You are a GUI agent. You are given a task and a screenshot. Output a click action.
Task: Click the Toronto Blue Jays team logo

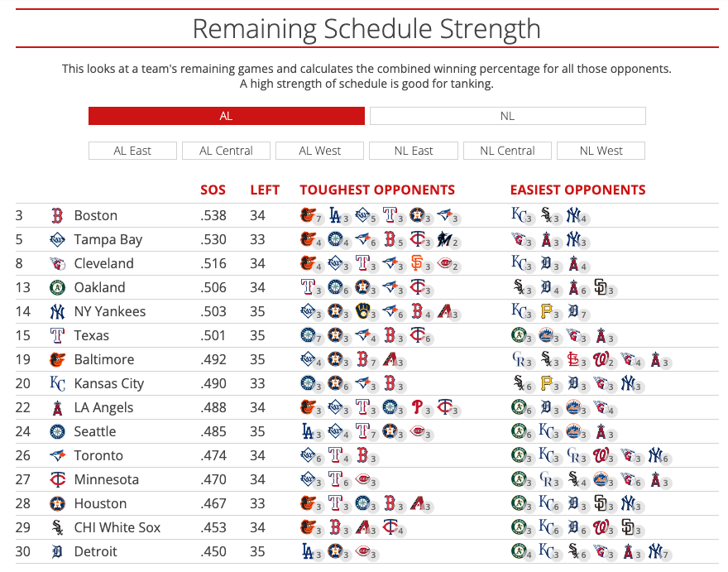point(57,456)
